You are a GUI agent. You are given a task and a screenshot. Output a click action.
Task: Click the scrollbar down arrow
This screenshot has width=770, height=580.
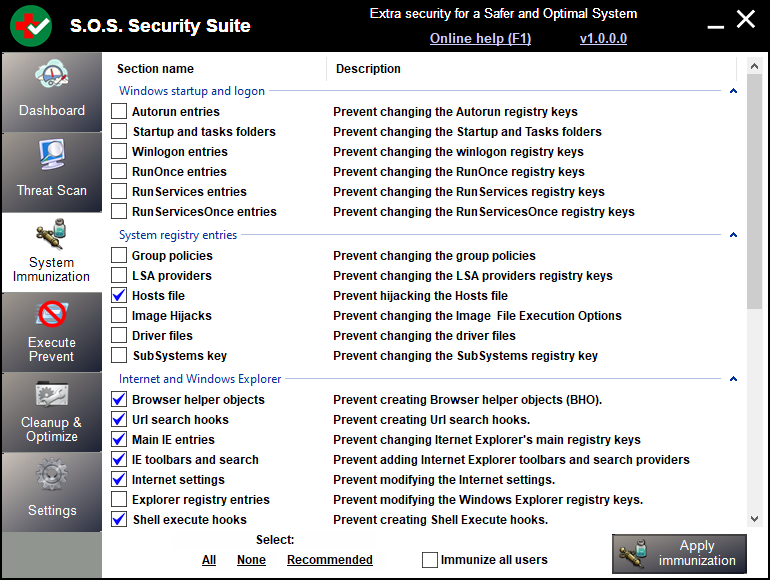coord(754,519)
